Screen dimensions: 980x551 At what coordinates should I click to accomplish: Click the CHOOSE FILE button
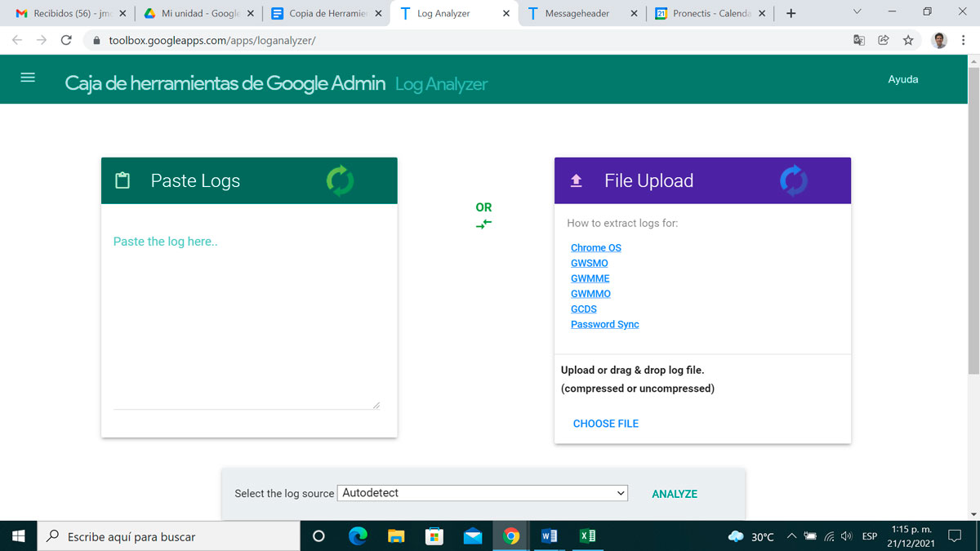click(606, 424)
